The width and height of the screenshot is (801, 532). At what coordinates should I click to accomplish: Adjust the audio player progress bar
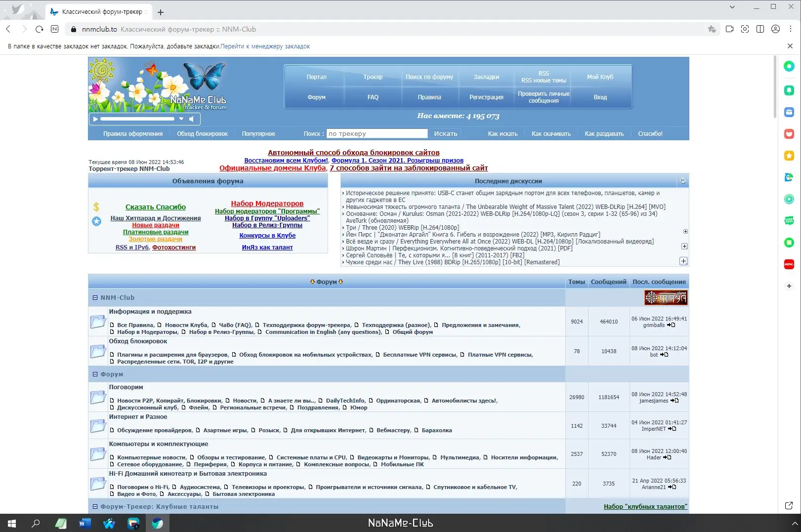tap(137, 119)
